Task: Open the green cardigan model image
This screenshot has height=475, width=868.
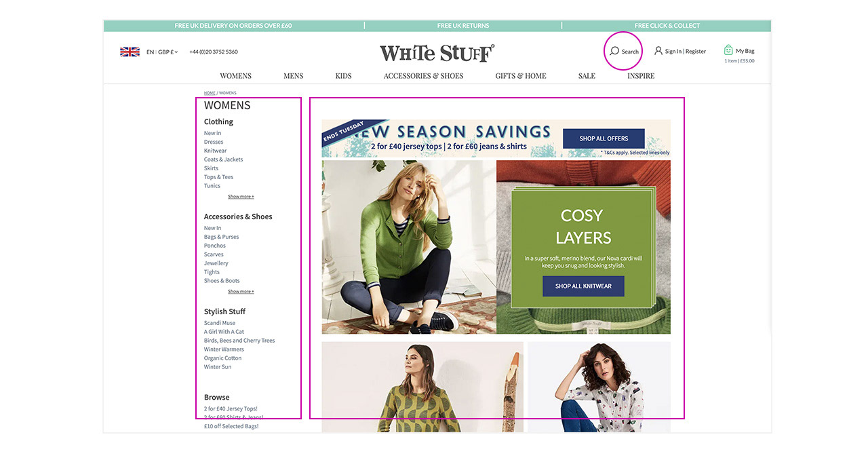Action: click(409, 247)
